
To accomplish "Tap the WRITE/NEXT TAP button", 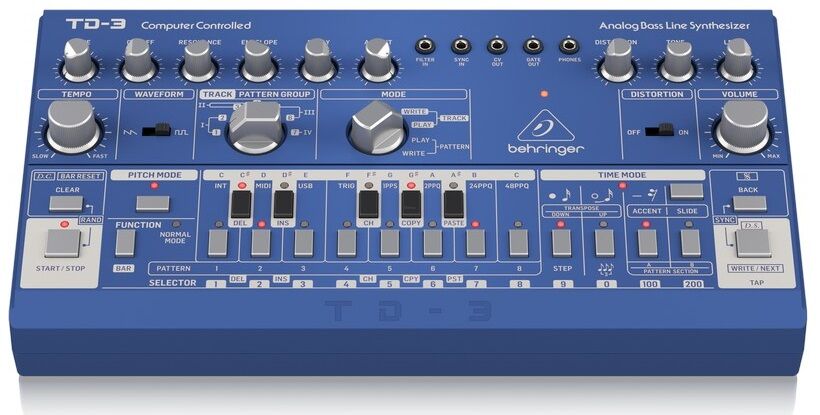I will [x=754, y=243].
